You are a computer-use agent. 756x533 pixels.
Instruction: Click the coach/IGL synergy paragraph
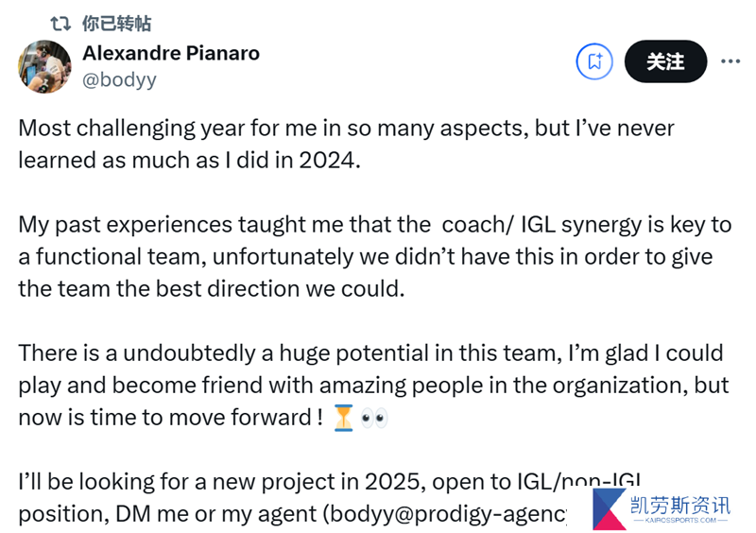coord(374,257)
